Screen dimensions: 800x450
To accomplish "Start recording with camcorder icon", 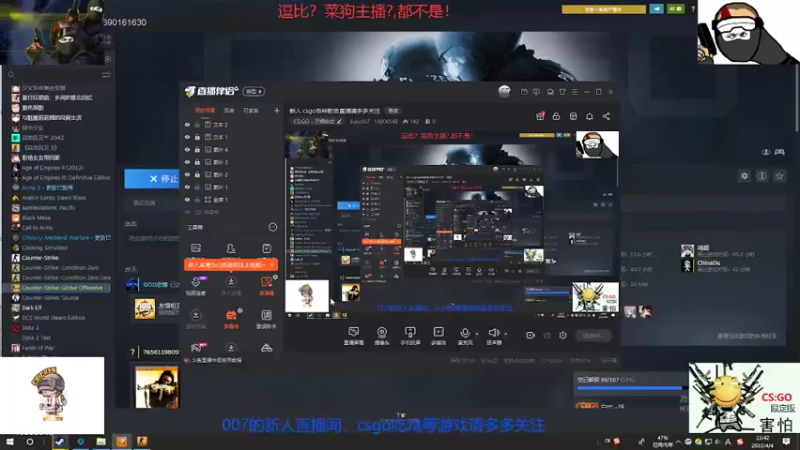I will click(x=530, y=335).
